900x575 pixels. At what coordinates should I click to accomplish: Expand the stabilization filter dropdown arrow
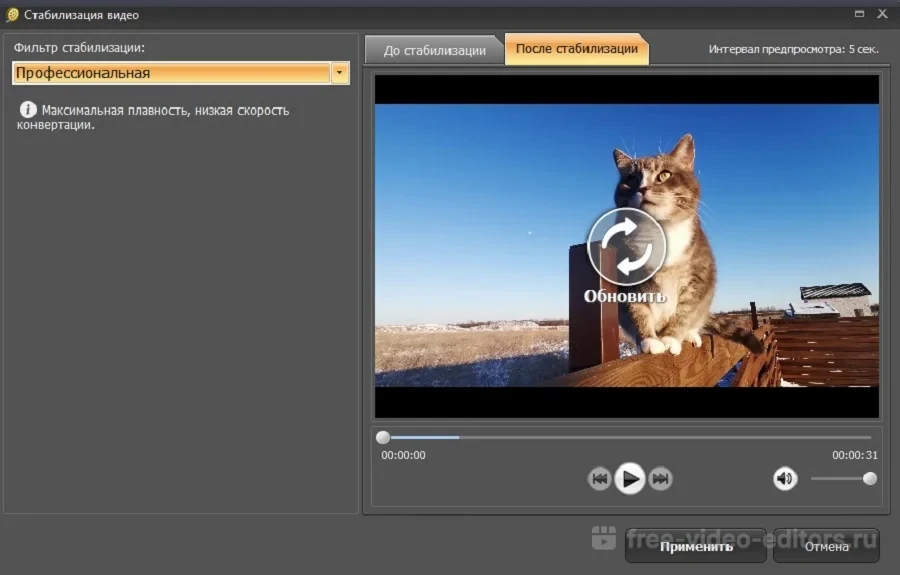(x=340, y=73)
